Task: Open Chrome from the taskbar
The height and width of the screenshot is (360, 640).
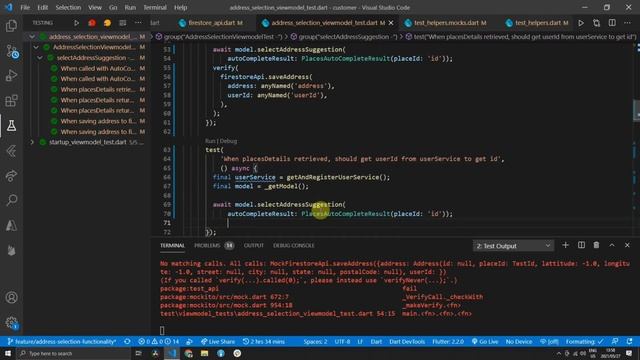Action: [188, 353]
